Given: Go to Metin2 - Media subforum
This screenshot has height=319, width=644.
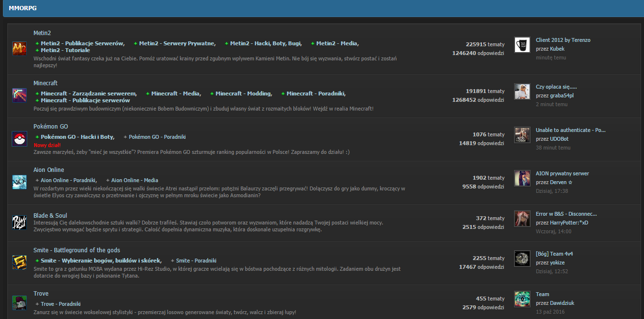Looking at the screenshot, I should point(337,43).
